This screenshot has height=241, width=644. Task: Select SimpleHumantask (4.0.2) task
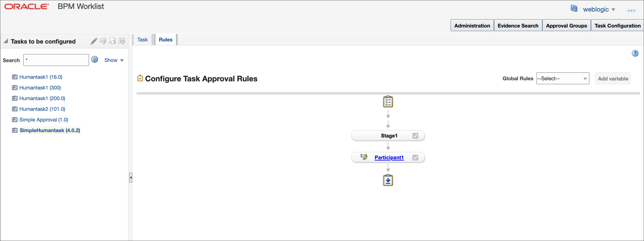pyautogui.click(x=50, y=130)
